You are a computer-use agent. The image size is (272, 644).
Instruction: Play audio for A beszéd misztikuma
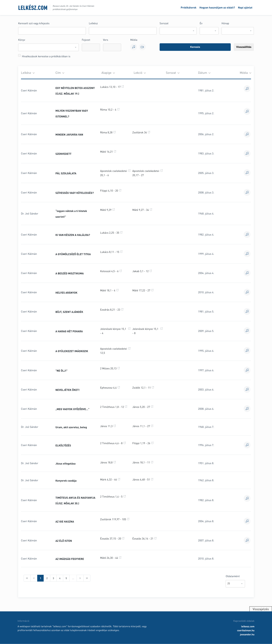tap(247, 273)
